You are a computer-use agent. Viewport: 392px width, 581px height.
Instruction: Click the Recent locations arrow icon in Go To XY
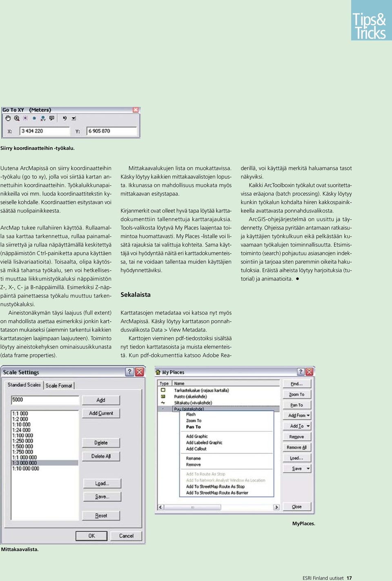(65, 118)
